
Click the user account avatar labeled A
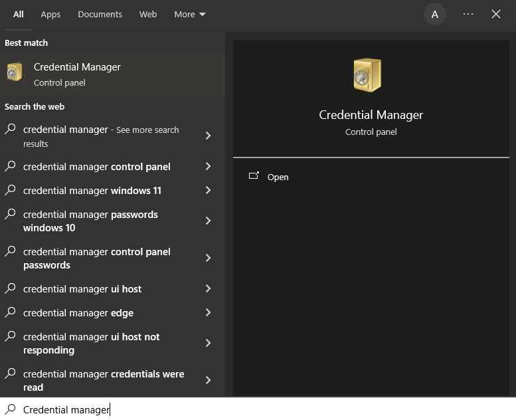tap(435, 14)
